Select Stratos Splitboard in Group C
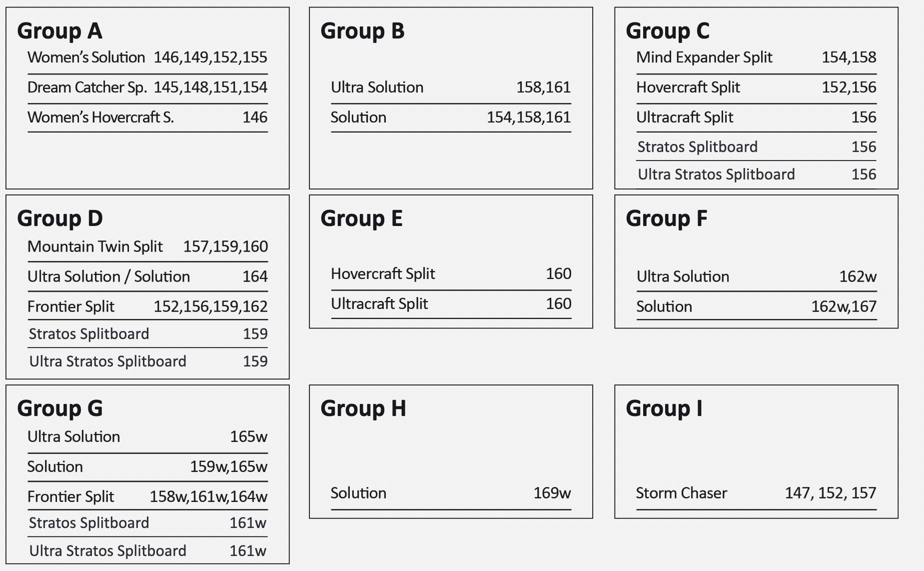Viewport: 924px width, 571px height. pyautogui.click(x=698, y=147)
